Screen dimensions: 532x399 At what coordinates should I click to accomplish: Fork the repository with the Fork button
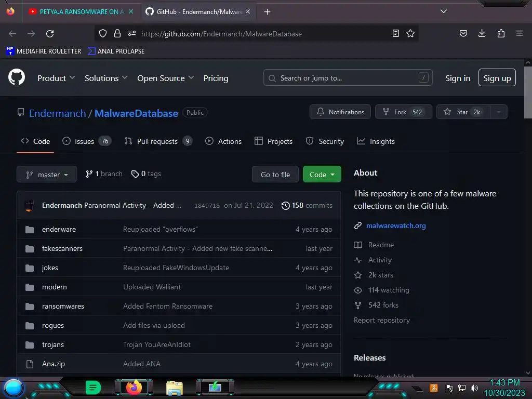[403, 112]
